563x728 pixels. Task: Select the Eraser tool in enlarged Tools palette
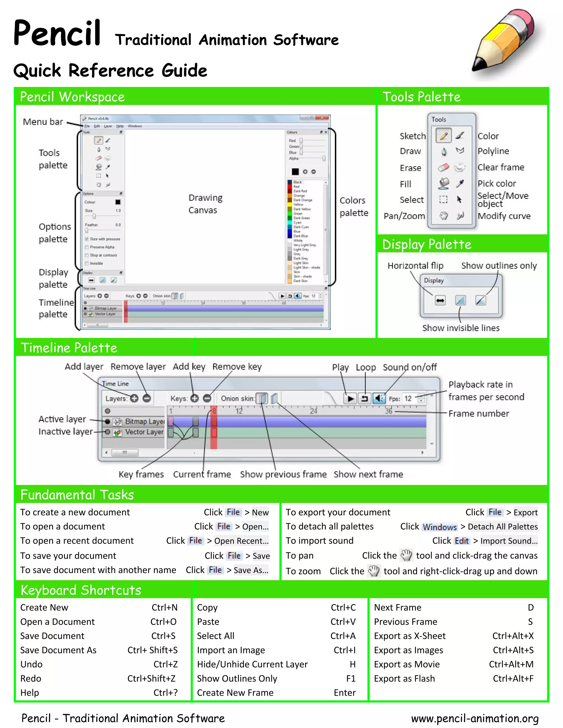tap(443, 167)
